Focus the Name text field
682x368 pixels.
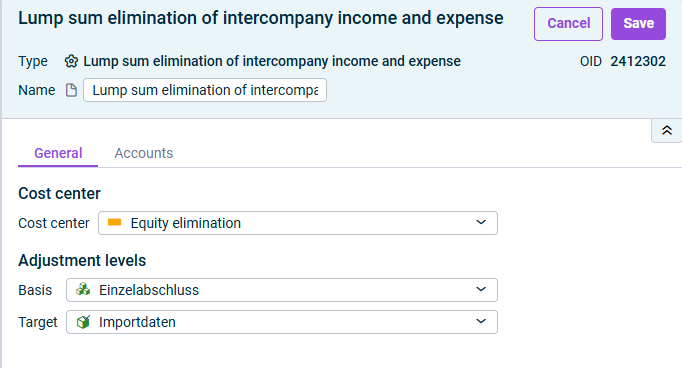[x=205, y=90]
